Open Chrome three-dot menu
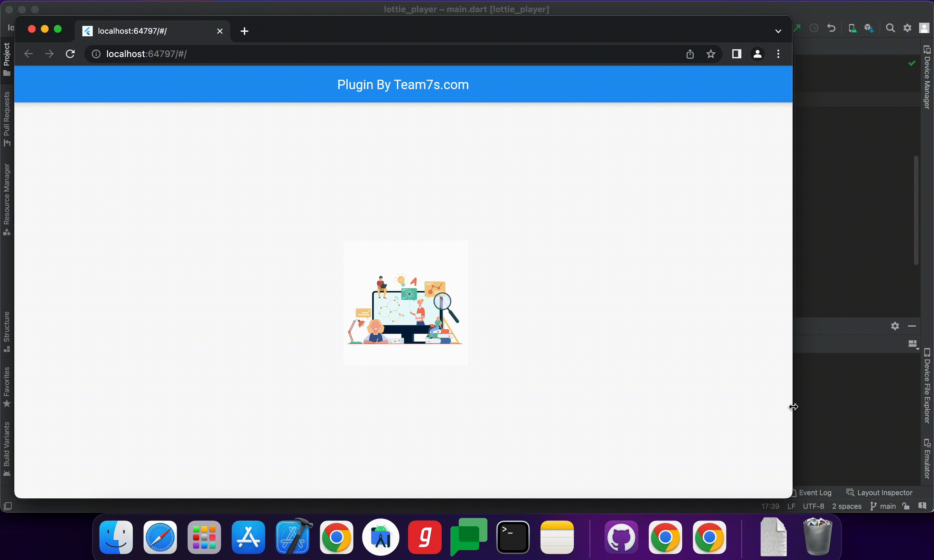 click(778, 54)
